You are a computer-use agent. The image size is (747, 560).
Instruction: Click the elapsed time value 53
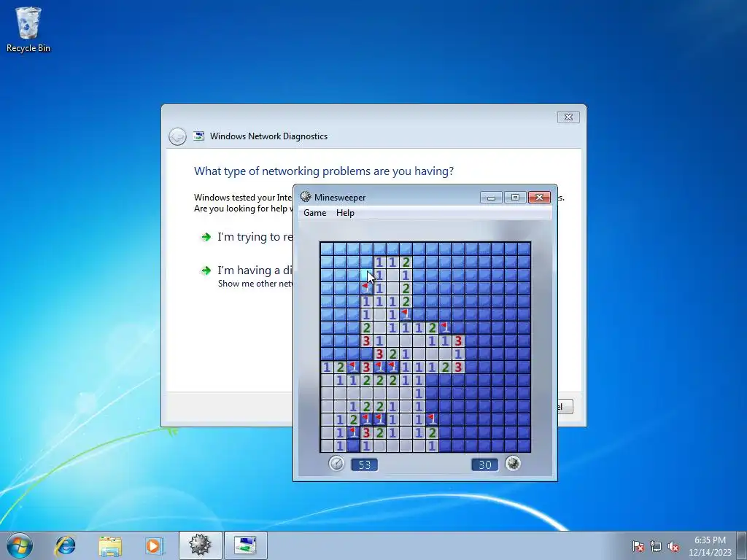coord(365,464)
